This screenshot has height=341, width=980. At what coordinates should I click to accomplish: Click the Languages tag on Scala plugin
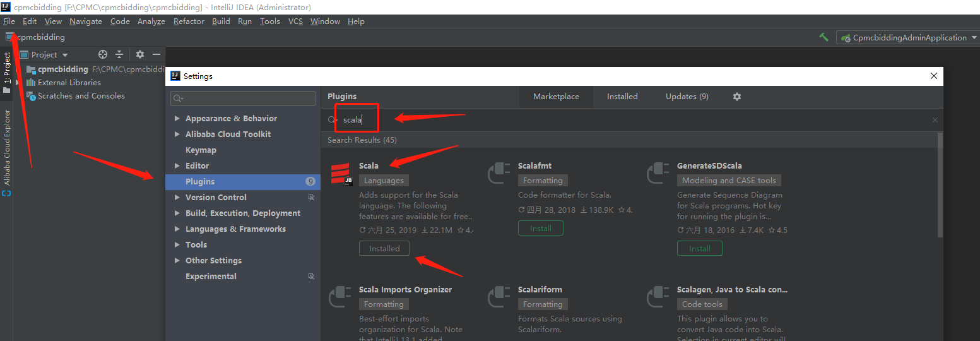384,181
